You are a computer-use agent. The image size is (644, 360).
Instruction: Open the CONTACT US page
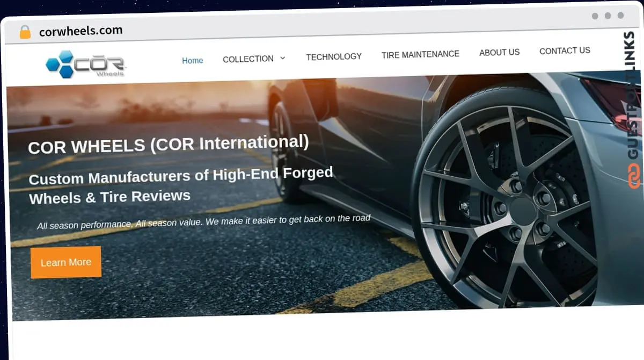click(565, 51)
